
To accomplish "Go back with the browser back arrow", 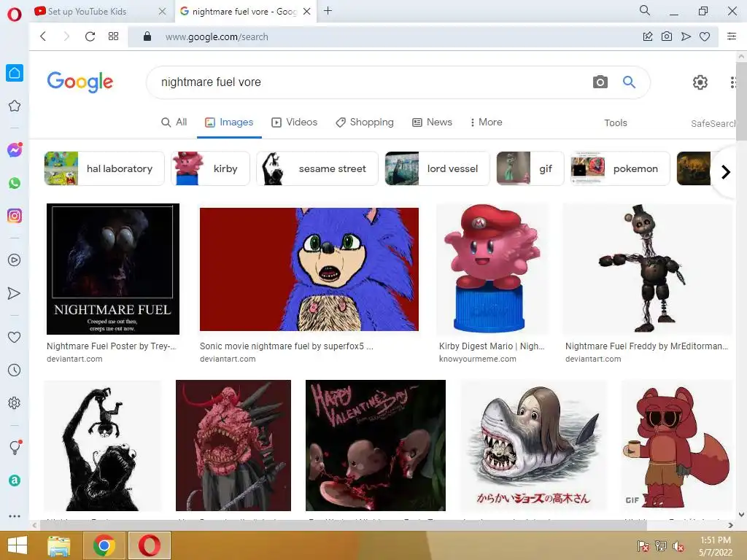I will [x=43, y=36].
